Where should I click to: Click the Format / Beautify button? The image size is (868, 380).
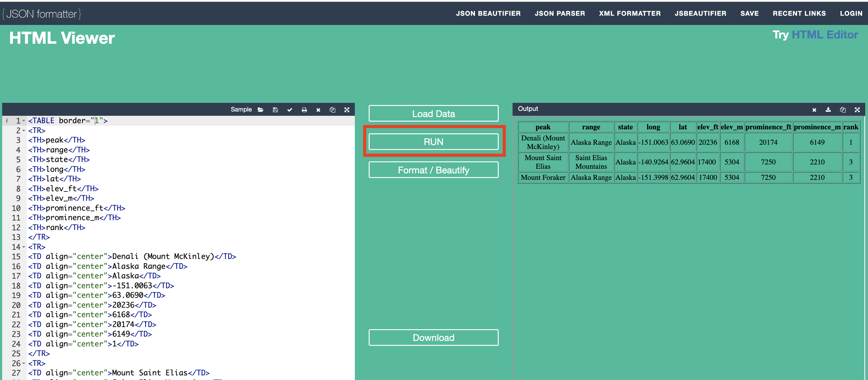(433, 170)
